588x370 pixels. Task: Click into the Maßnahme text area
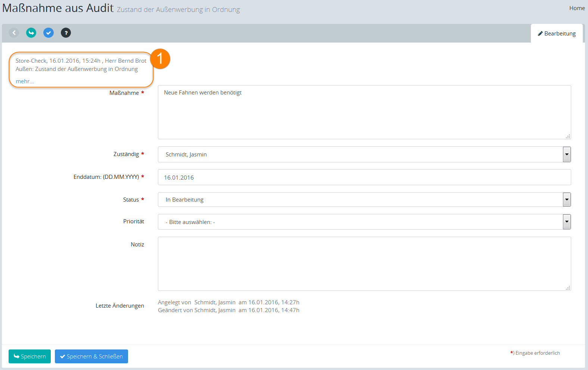364,112
